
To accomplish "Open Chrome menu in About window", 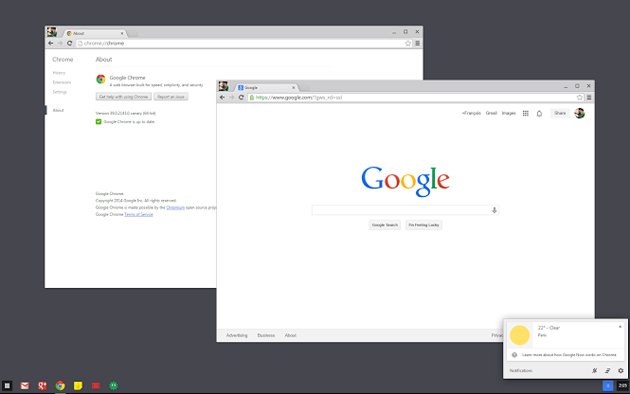I will point(417,43).
